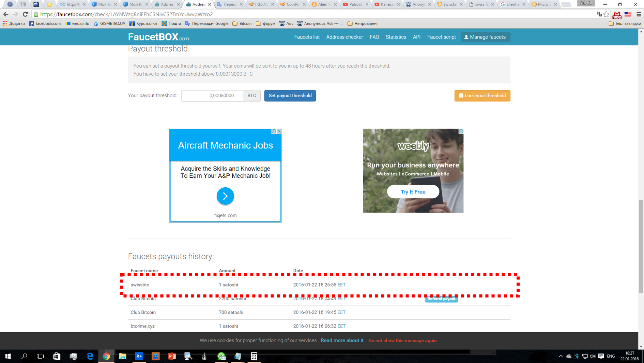Open Calculator from the taskbar
Screen dimensions: 644x363
pyautogui.click(x=254, y=356)
